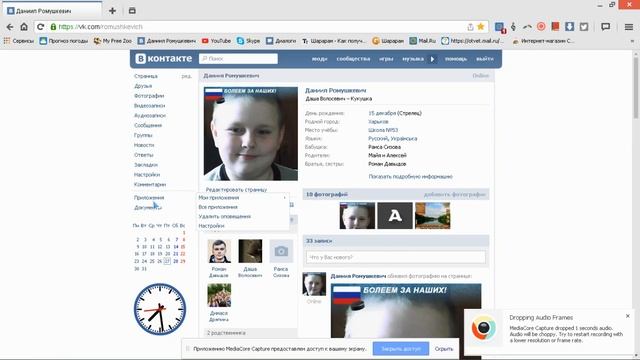Click the люди link in VK header

point(320,59)
